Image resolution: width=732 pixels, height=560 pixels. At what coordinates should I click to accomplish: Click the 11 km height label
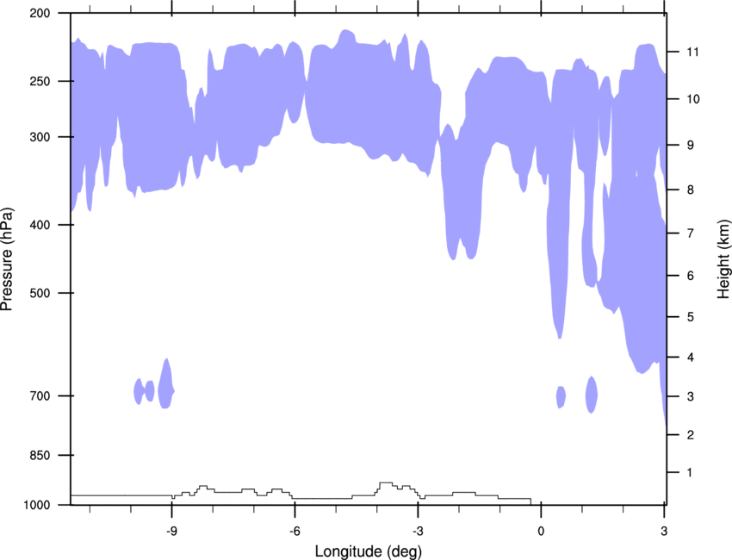pos(693,52)
